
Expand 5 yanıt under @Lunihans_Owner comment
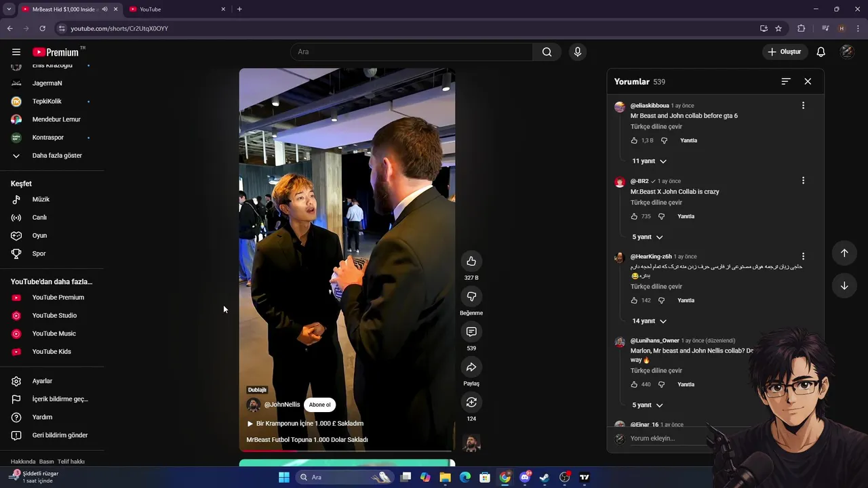[x=647, y=405]
